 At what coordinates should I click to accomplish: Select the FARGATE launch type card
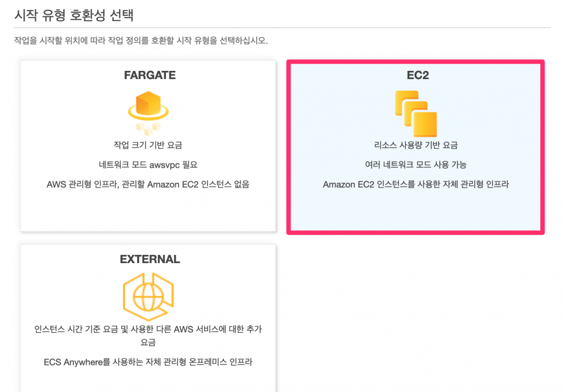pyautogui.click(x=148, y=146)
